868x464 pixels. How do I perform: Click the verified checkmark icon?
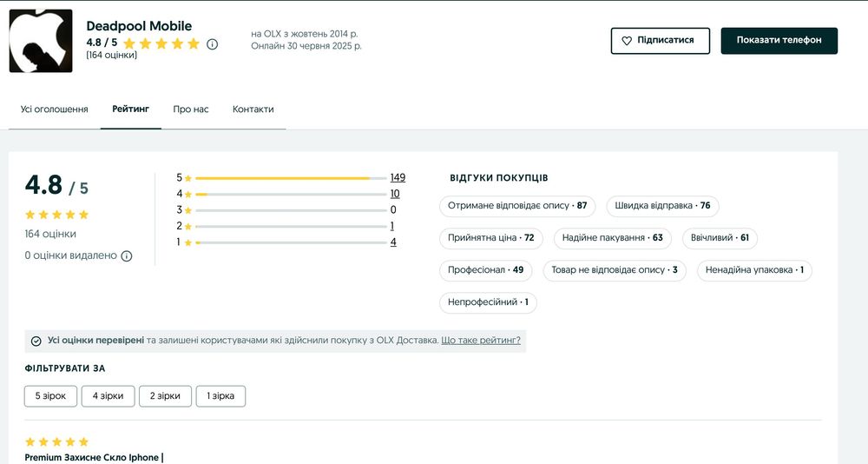tap(36, 341)
